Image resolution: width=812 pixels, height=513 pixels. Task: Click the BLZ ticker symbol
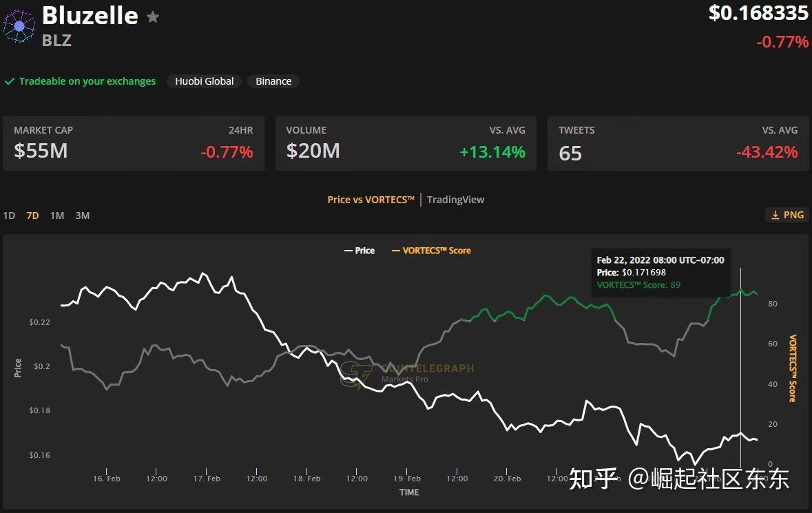(x=56, y=41)
